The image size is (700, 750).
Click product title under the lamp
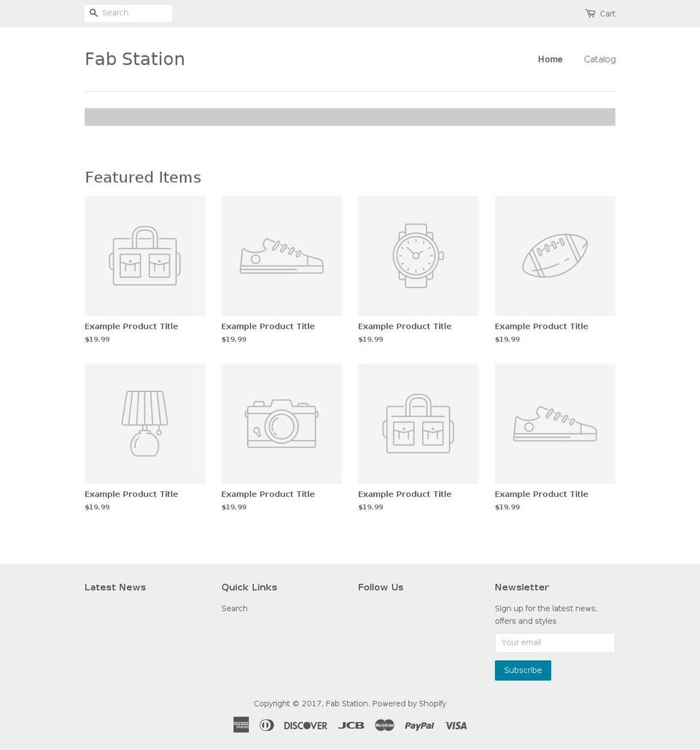click(131, 494)
